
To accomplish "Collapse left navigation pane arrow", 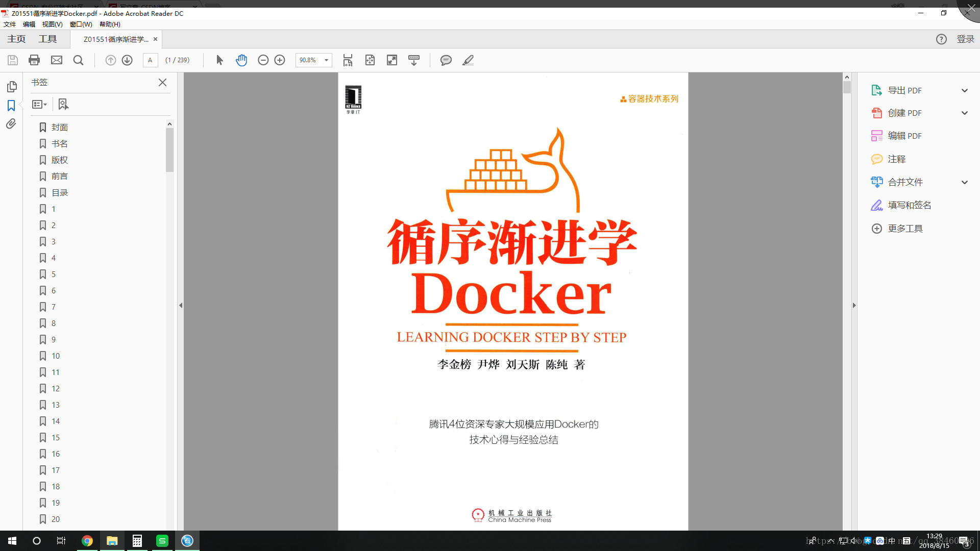I will point(181,305).
